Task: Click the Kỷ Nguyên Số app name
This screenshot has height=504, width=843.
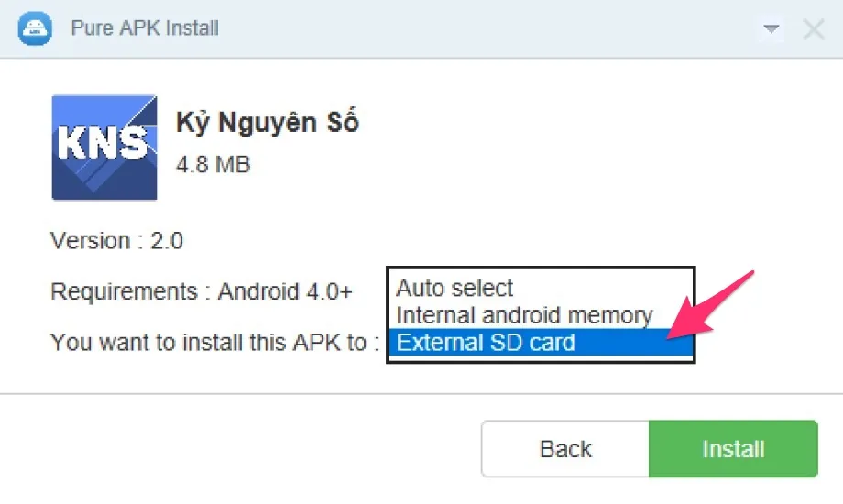Action: [268, 123]
